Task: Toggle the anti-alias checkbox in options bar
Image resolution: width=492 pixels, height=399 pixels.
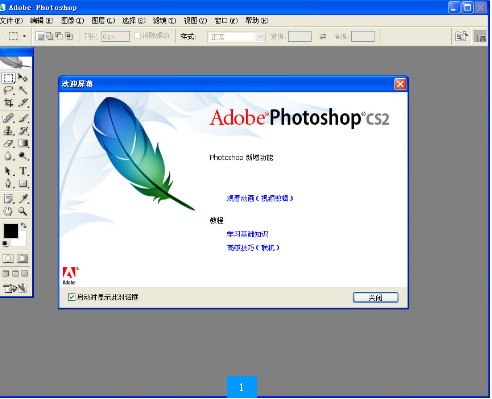Action: [x=137, y=36]
